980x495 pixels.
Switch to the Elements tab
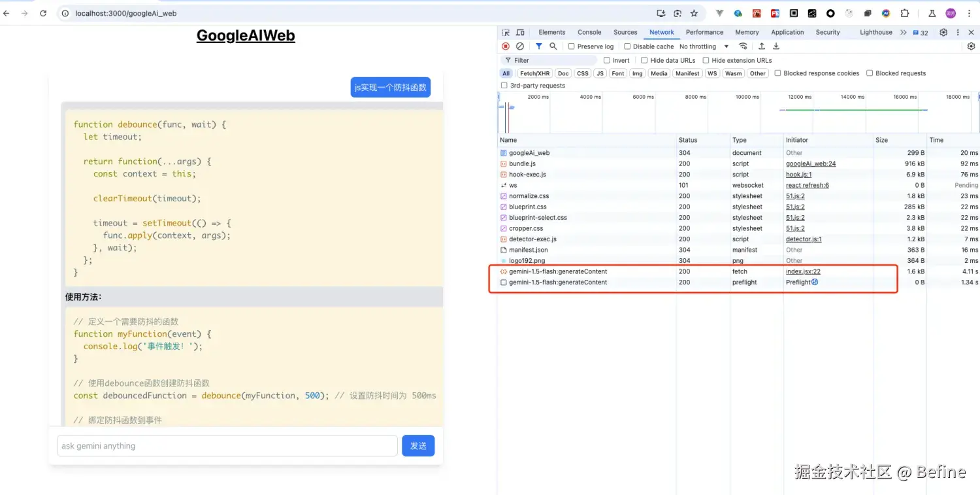click(x=552, y=33)
